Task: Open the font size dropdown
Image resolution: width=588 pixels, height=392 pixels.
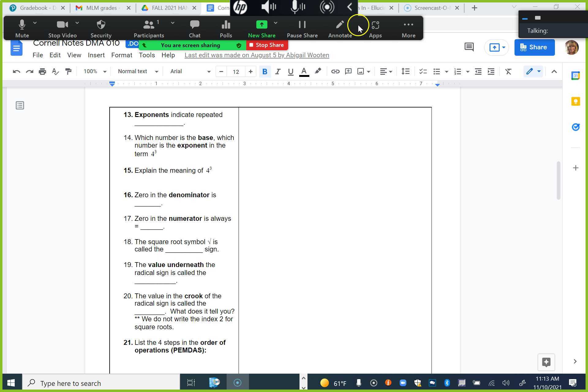Action: tap(236, 71)
